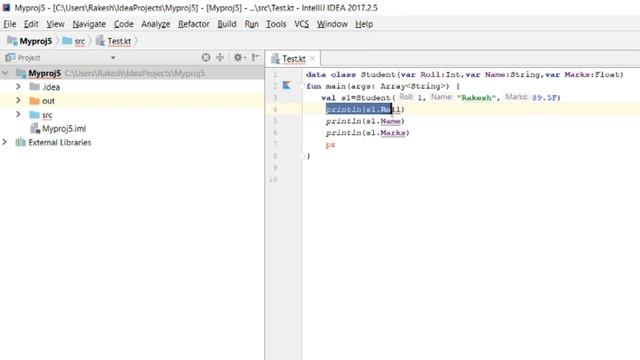
Task: Open the File menu
Action: click(x=10, y=24)
